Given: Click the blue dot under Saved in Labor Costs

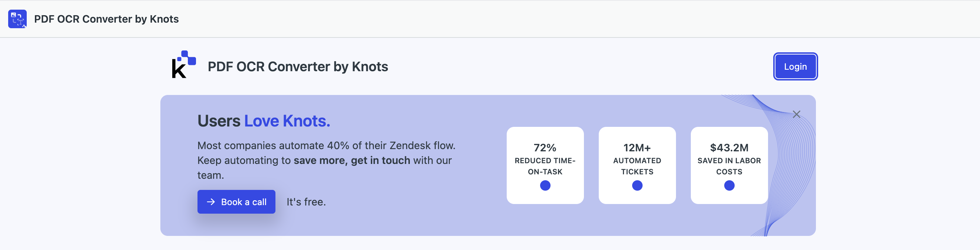Looking at the screenshot, I should (729, 185).
